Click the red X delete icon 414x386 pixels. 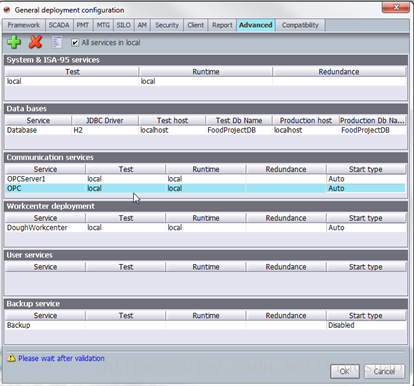[x=35, y=42]
